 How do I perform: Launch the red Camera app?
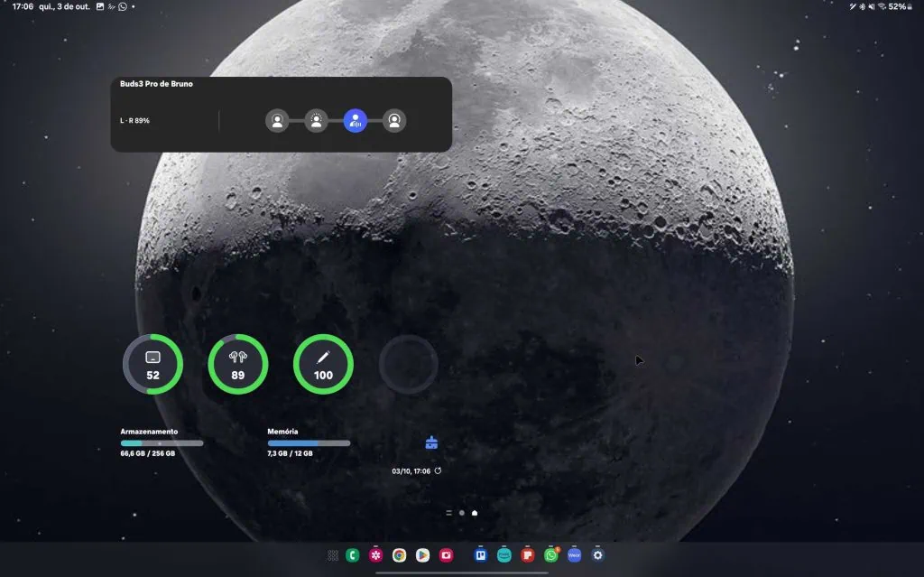pos(446,555)
